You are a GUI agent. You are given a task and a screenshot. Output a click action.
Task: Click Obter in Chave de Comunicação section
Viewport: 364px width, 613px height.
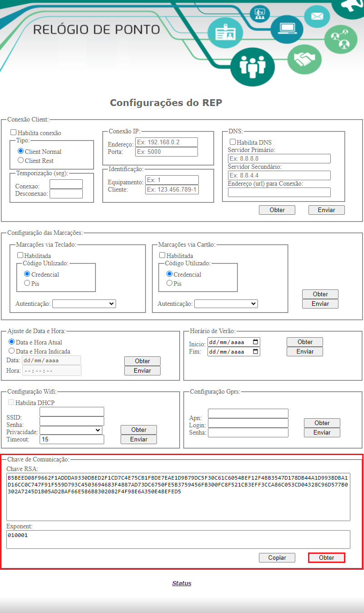tap(326, 557)
